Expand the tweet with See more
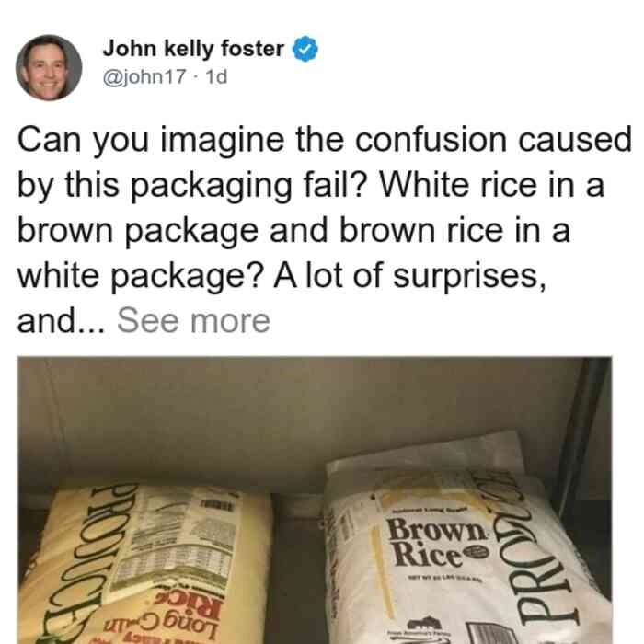 pos(193,320)
